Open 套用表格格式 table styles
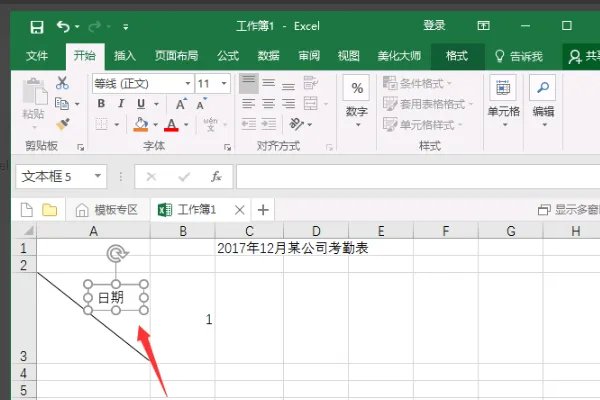The height and width of the screenshot is (400, 600). pyautogui.click(x=428, y=104)
